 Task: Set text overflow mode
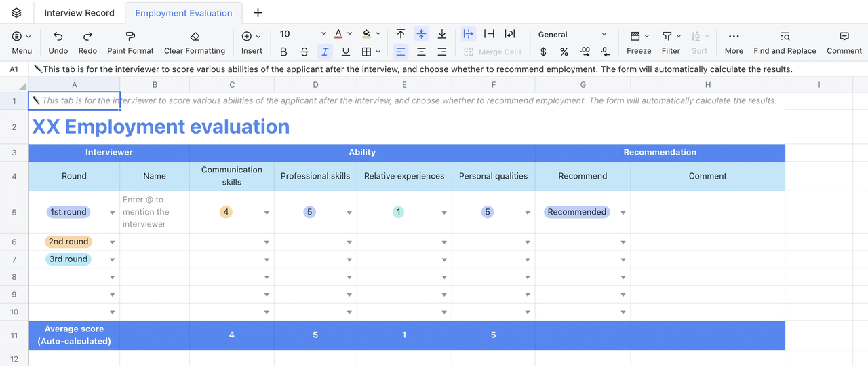click(468, 34)
